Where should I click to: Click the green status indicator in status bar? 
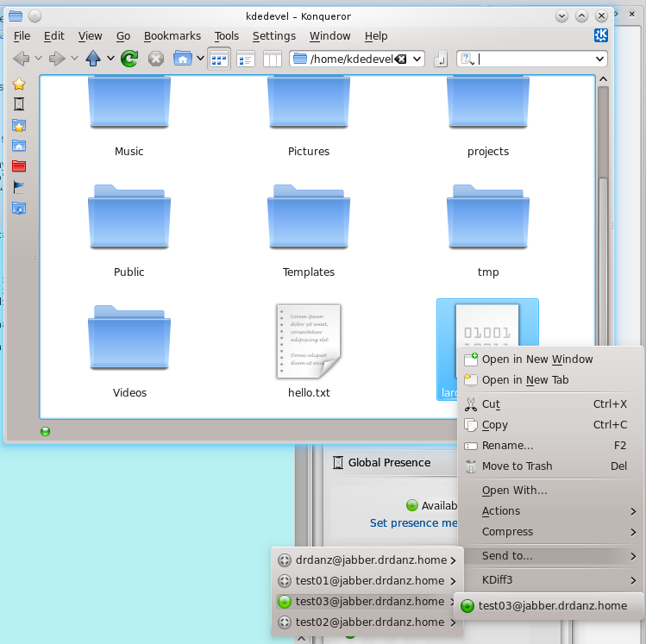(x=46, y=432)
